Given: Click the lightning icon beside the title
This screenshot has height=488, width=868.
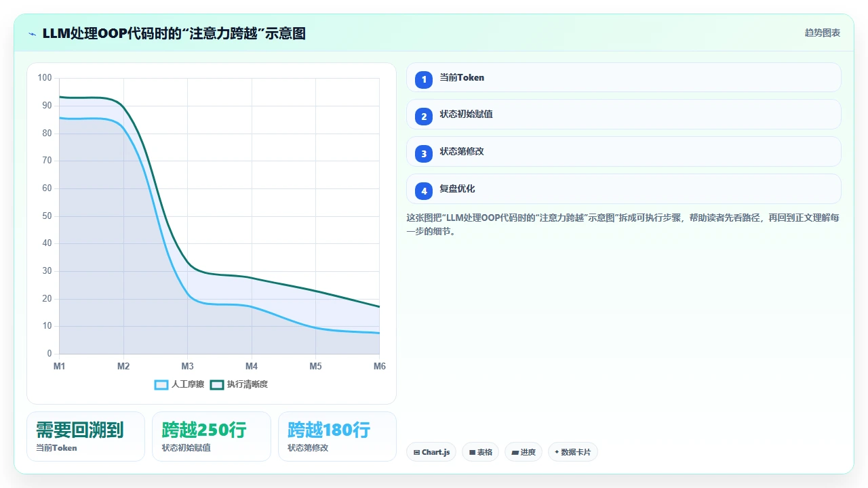Looking at the screenshot, I should [33, 33].
